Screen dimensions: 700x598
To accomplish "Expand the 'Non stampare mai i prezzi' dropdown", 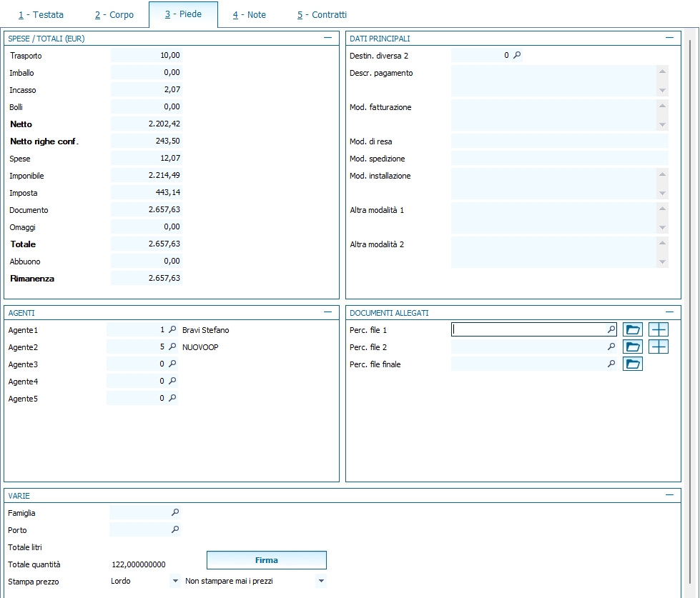I will 321,581.
